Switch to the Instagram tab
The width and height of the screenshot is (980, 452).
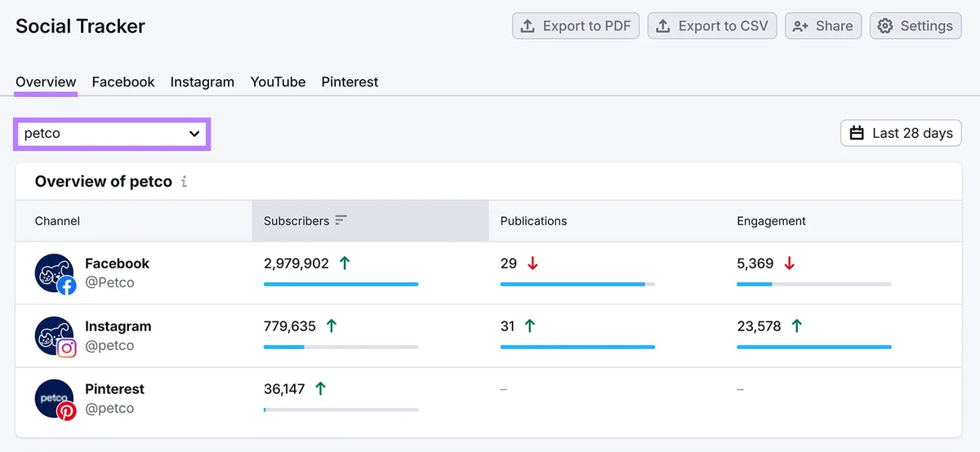coord(203,82)
